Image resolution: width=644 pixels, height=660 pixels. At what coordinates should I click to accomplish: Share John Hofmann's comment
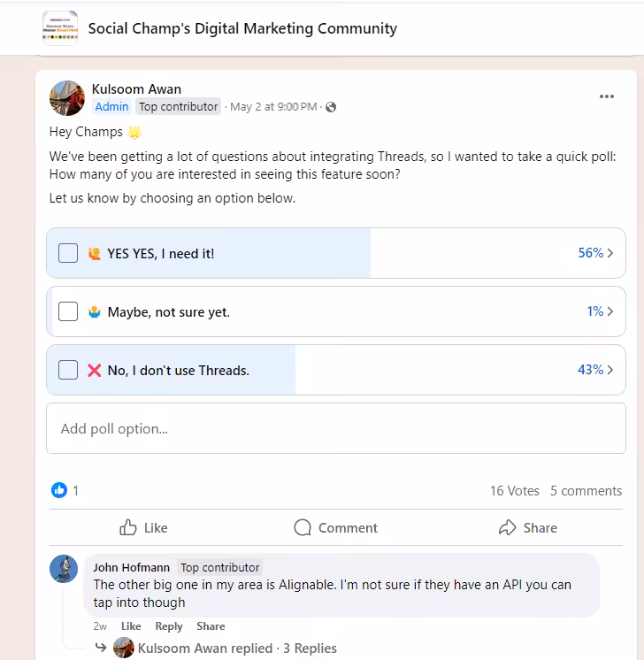tap(211, 626)
